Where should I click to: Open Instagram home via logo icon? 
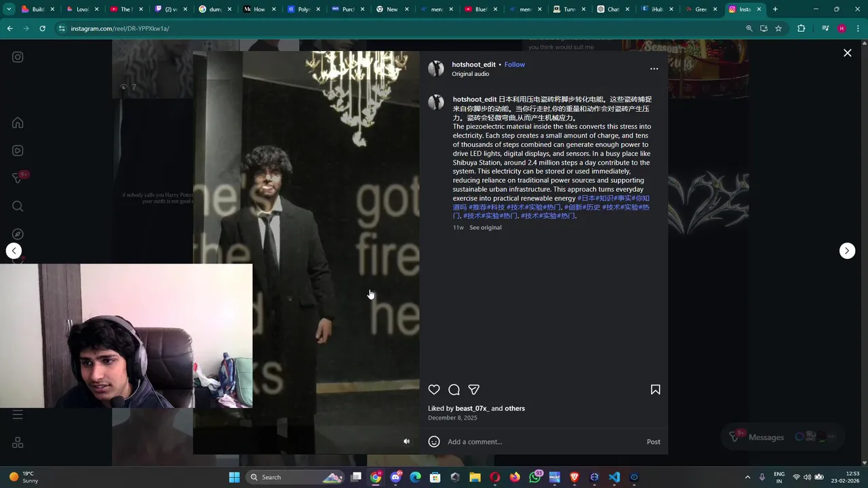pyautogui.click(x=18, y=57)
